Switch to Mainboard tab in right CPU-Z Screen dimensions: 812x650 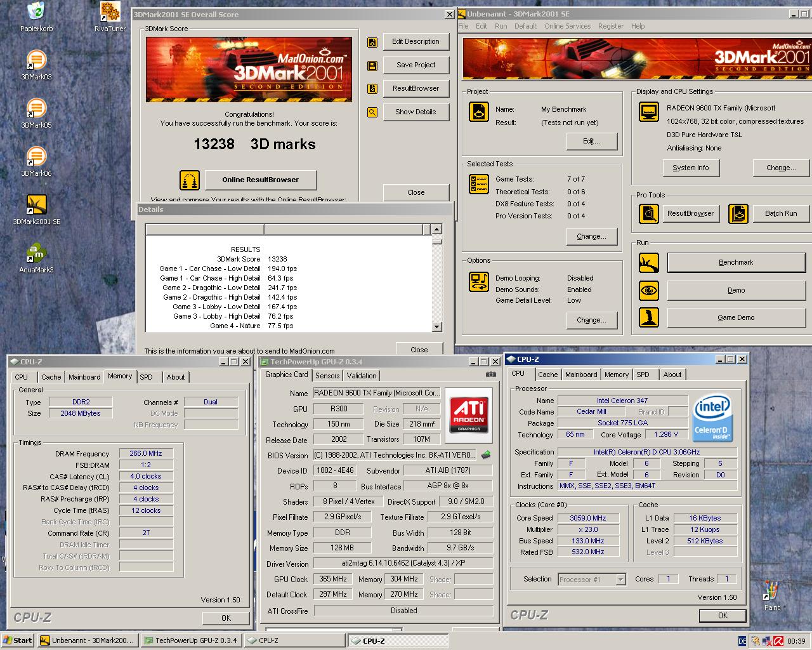click(581, 375)
